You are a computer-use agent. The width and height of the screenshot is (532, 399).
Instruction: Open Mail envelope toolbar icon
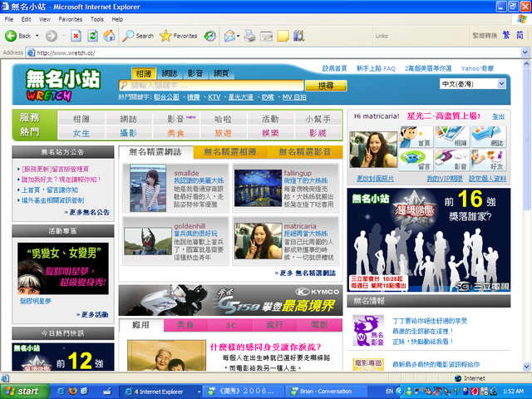[229, 36]
